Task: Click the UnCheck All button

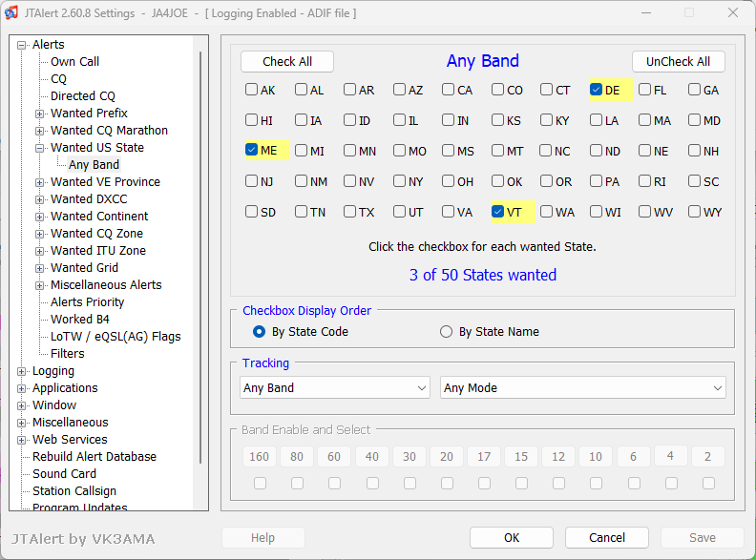Action: coord(679,62)
